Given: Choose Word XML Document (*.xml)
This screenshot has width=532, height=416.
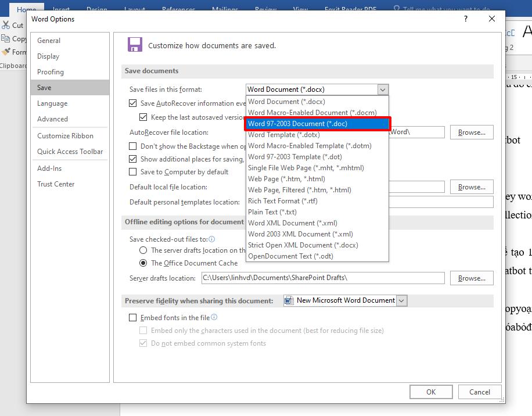Looking at the screenshot, I should 317,223.
